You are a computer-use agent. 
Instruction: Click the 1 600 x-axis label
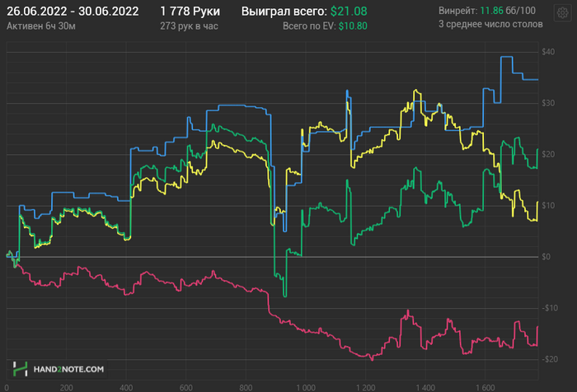pyautogui.click(x=486, y=388)
